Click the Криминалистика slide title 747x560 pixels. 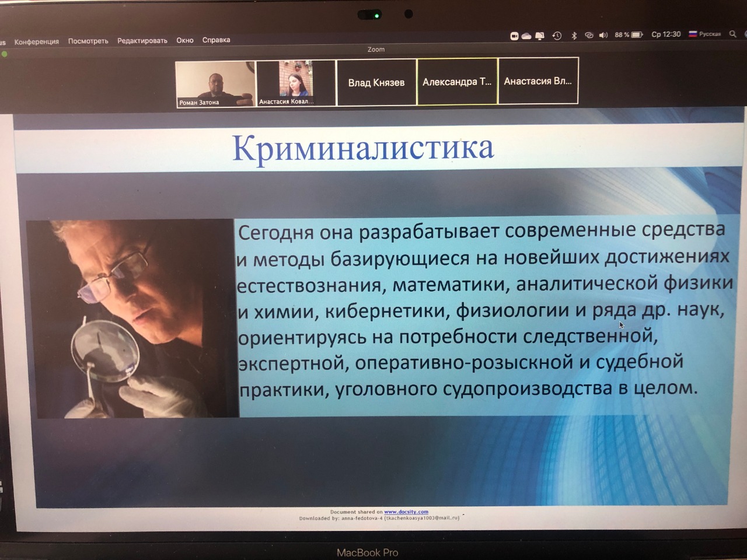[363, 148]
